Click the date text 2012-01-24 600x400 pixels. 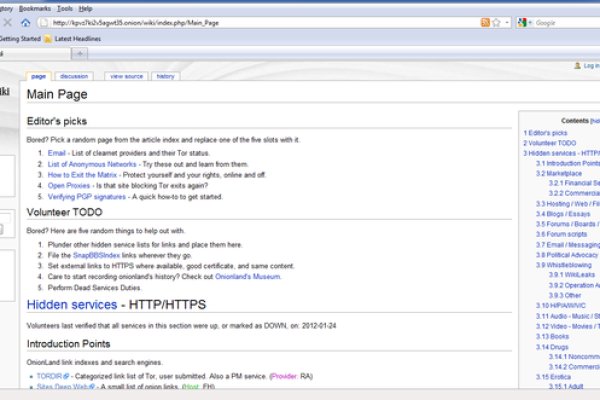click(x=319, y=326)
